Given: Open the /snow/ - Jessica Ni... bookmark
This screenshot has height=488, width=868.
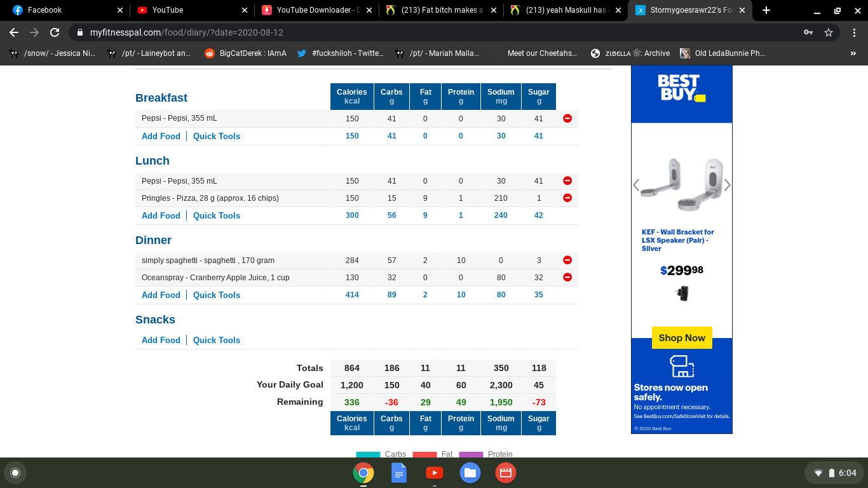Looking at the screenshot, I should point(53,53).
